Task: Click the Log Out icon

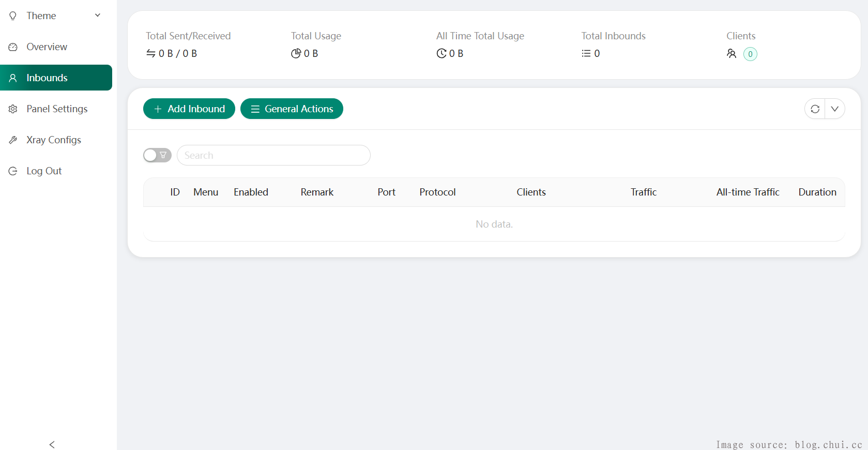Action: (13, 171)
